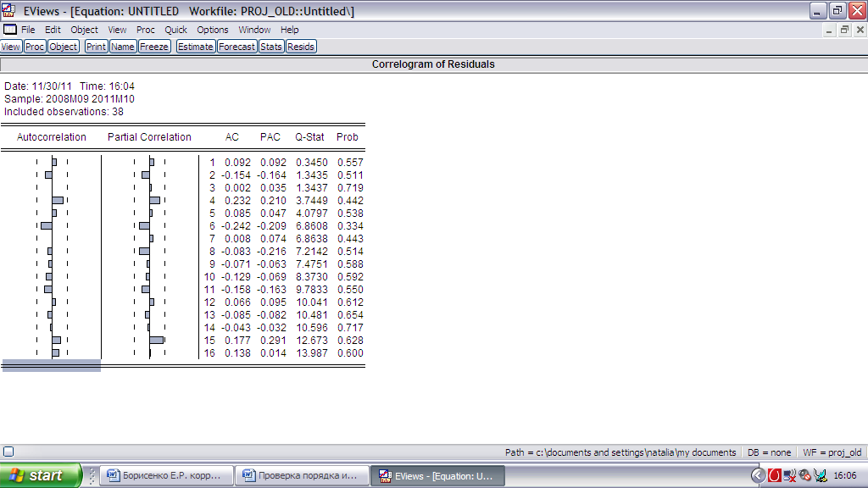Image resolution: width=868 pixels, height=488 pixels.
Task: Click the system clock 16:06
Action: 845,475
